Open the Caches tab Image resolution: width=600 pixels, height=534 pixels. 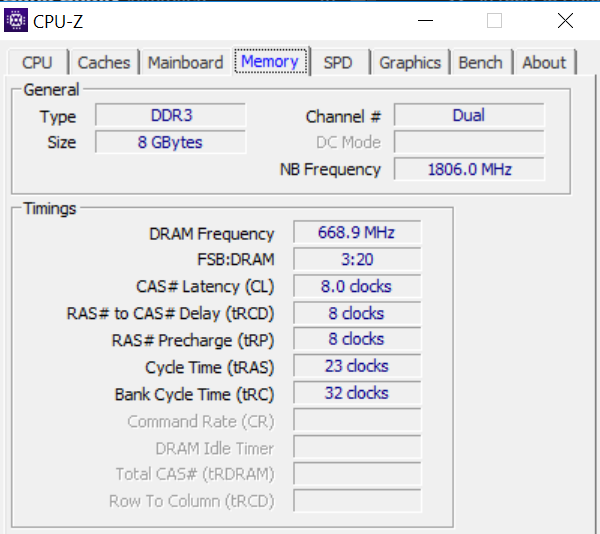[104, 62]
